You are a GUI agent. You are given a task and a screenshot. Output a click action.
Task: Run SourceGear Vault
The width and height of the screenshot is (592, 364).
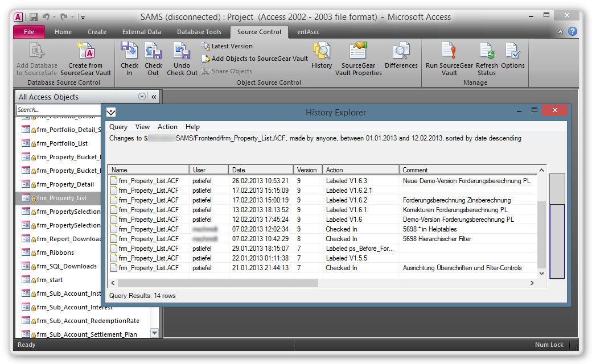449,59
